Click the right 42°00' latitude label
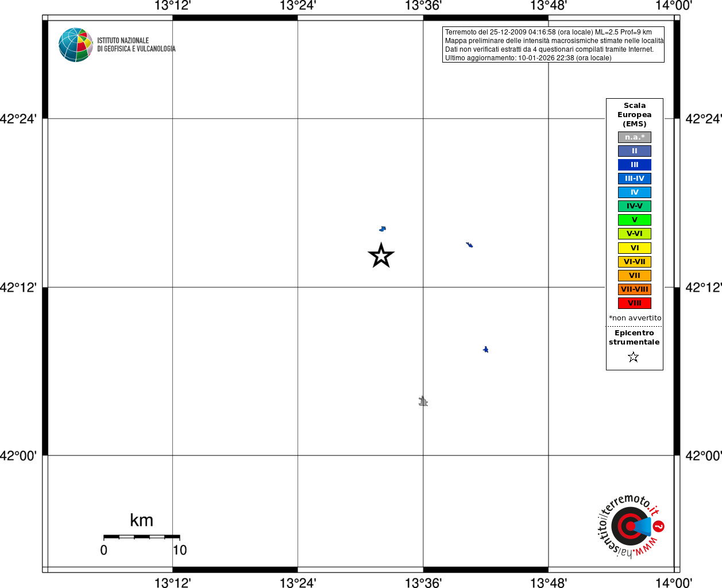This screenshot has height=588, width=722. click(704, 456)
